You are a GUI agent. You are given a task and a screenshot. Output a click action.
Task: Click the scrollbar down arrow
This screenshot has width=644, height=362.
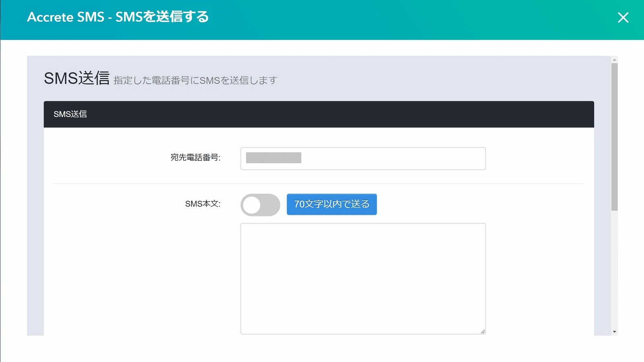614,332
